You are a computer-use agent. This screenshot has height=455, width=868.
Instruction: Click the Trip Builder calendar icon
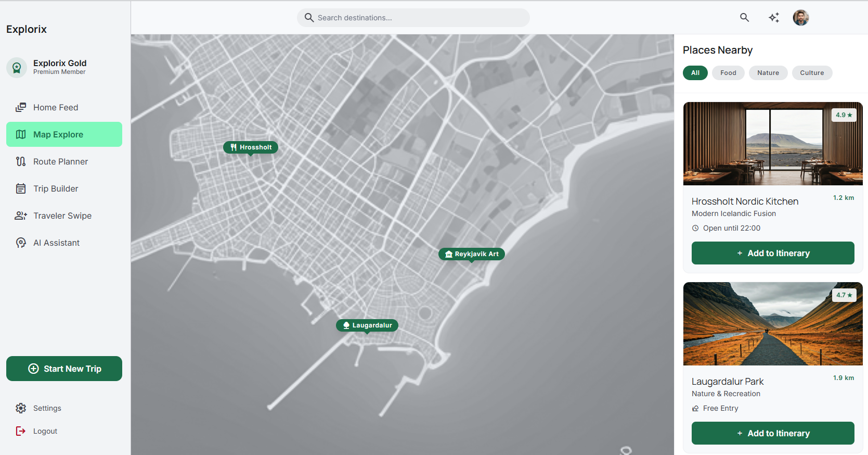pyautogui.click(x=21, y=188)
